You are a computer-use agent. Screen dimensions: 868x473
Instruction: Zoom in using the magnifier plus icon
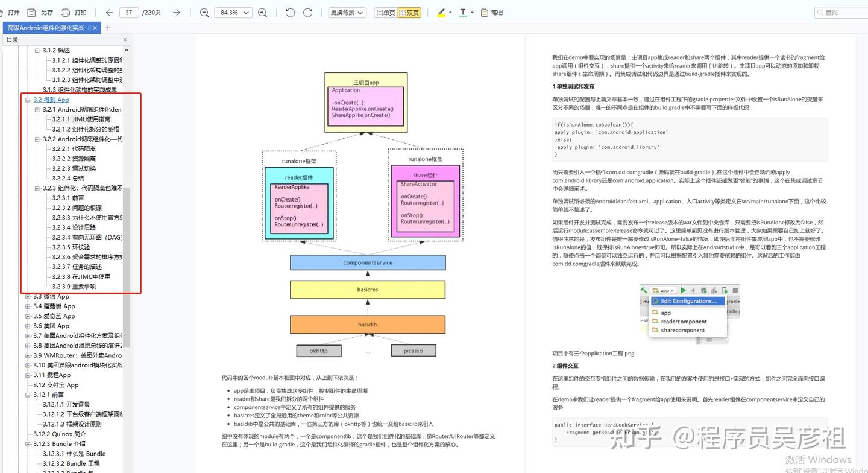tap(262, 11)
